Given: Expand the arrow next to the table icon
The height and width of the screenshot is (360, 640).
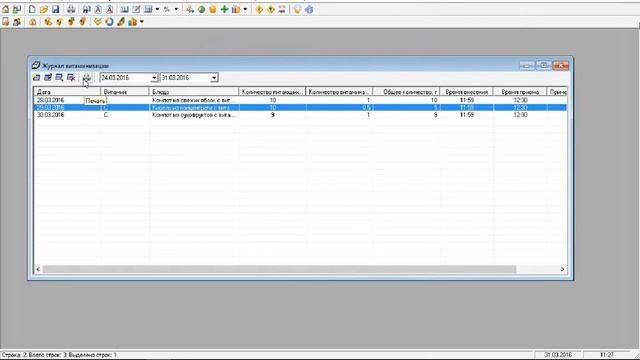Looking at the screenshot, I should tap(157, 9).
